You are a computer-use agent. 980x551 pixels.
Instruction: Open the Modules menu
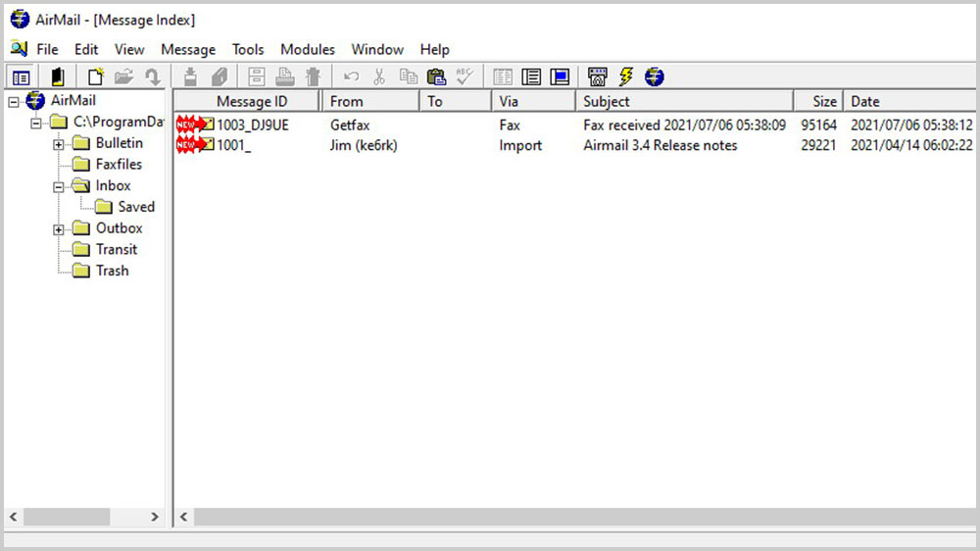click(307, 49)
